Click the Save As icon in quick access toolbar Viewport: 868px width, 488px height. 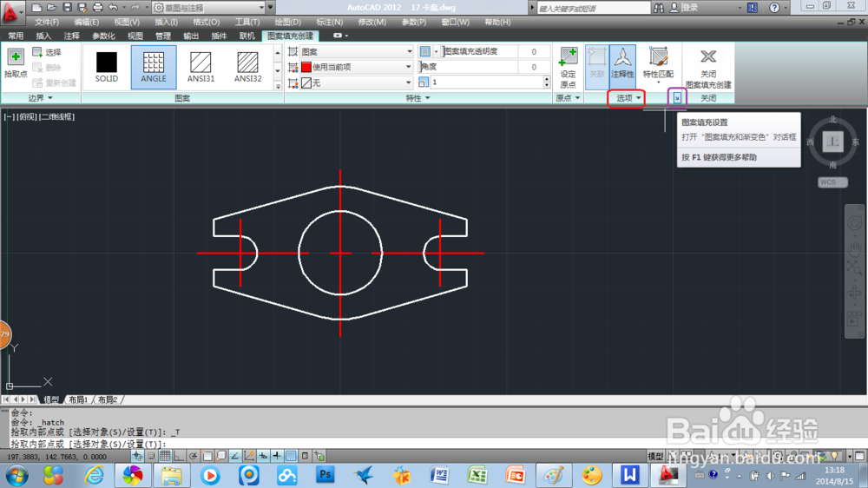(x=82, y=8)
